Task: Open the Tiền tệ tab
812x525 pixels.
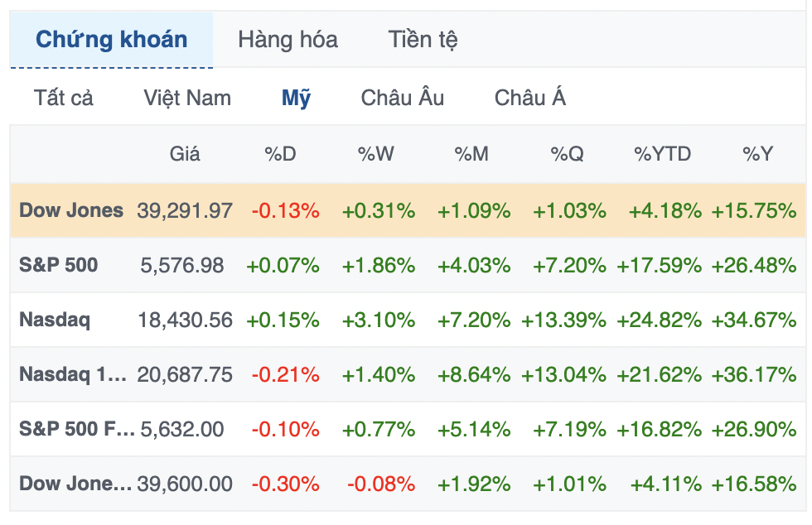Action: [x=423, y=40]
